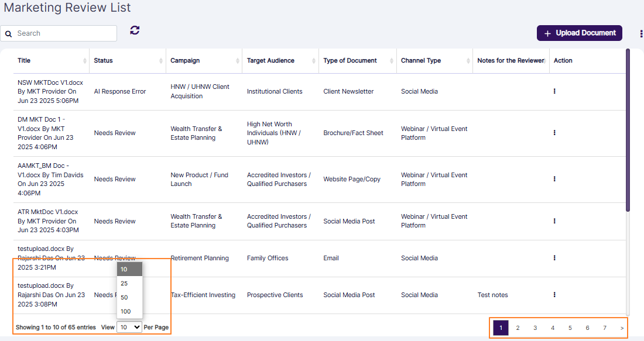644x341 pixels.
Task: Open action menu for row with Test notes
Action: tap(554, 295)
